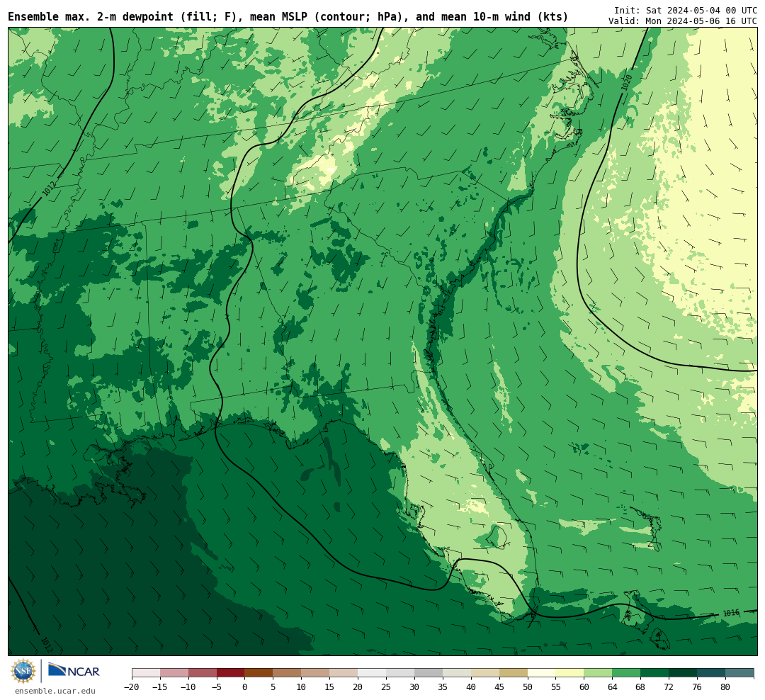
Task: Pick the 15 to 20 colorbar swatch
Action: pyautogui.click(x=344, y=673)
